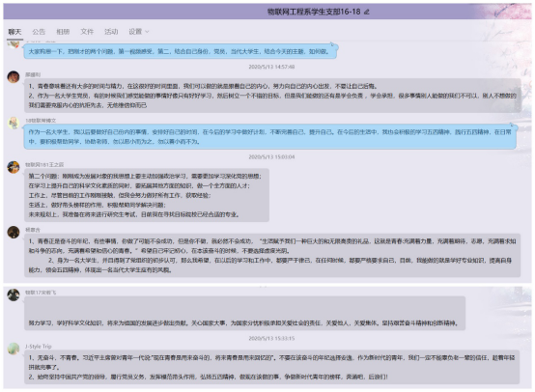Select J-Style Trip's message bubble
The width and height of the screenshot is (535, 392).
coord(272,367)
